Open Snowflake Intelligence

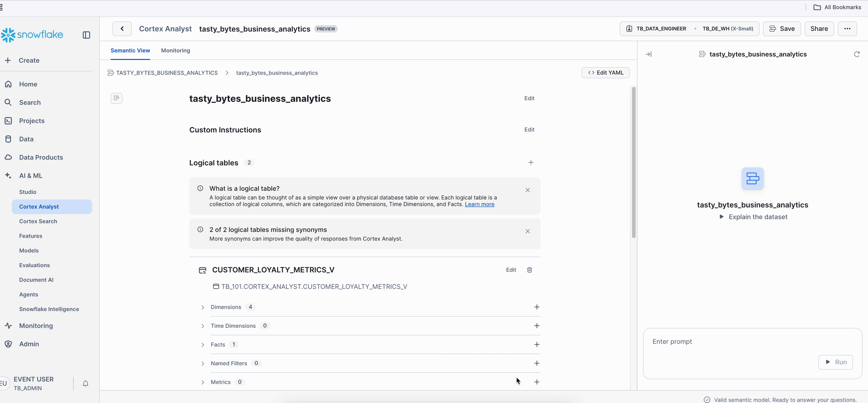coord(49,309)
